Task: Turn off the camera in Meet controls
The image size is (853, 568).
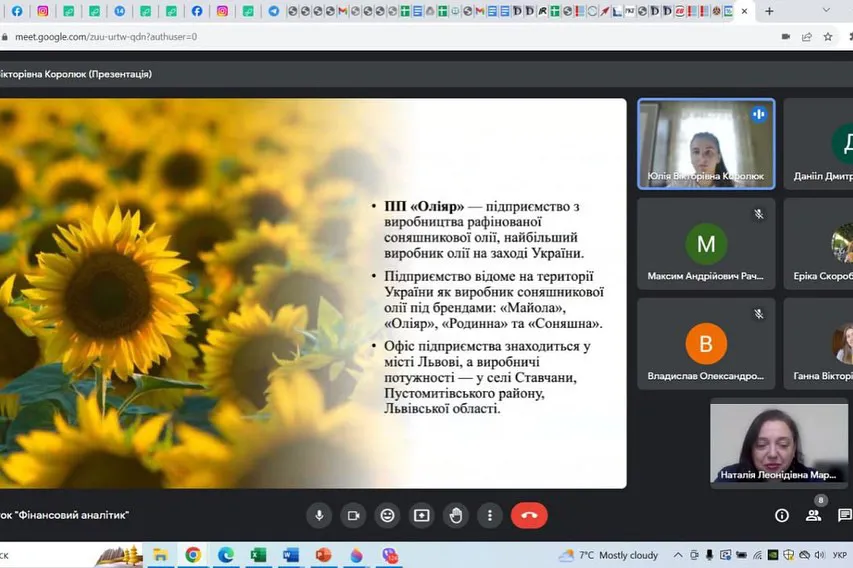Action: (353, 515)
